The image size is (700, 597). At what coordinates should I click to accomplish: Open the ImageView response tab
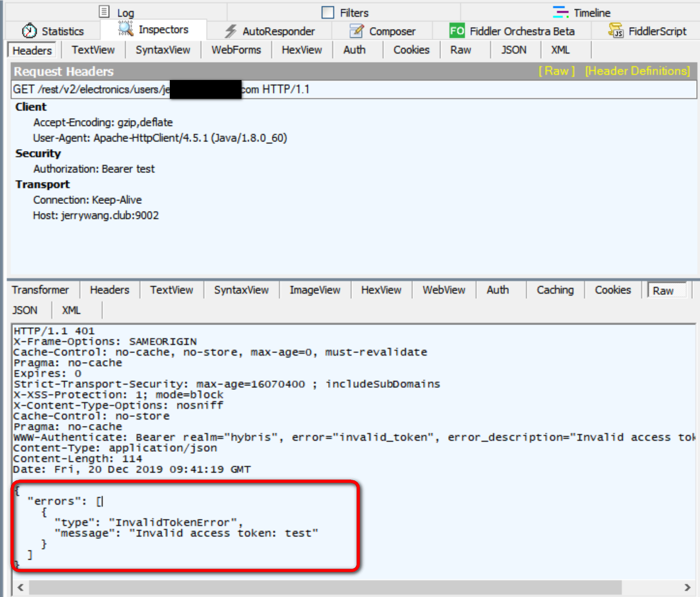pos(315,290)
